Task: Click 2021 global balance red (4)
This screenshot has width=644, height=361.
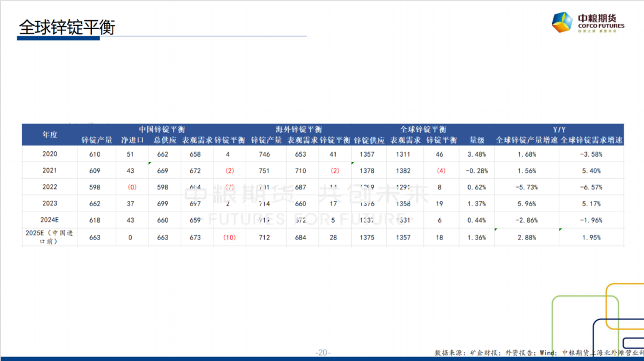Action: (441, 170)
